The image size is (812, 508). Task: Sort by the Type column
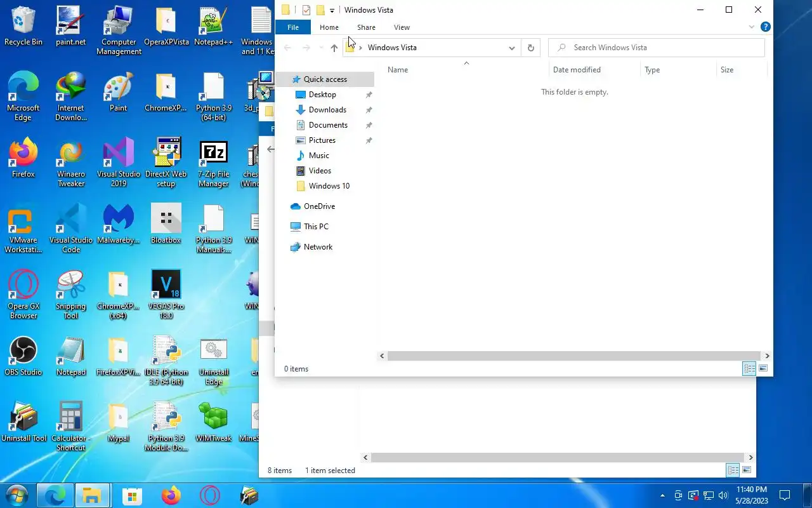click(652, 70)
